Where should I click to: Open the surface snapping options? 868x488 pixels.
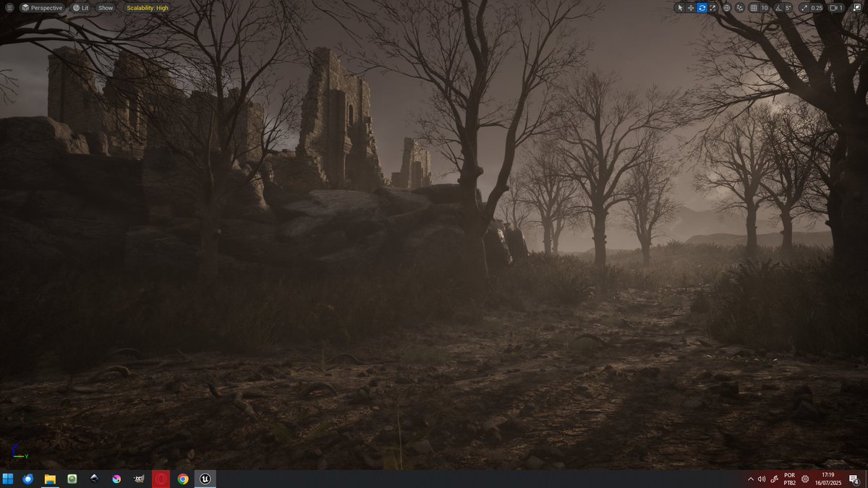[740, 8]
